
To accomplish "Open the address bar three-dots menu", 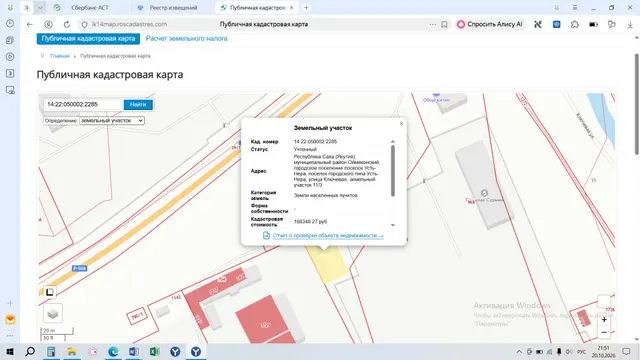I will [433, 24].
